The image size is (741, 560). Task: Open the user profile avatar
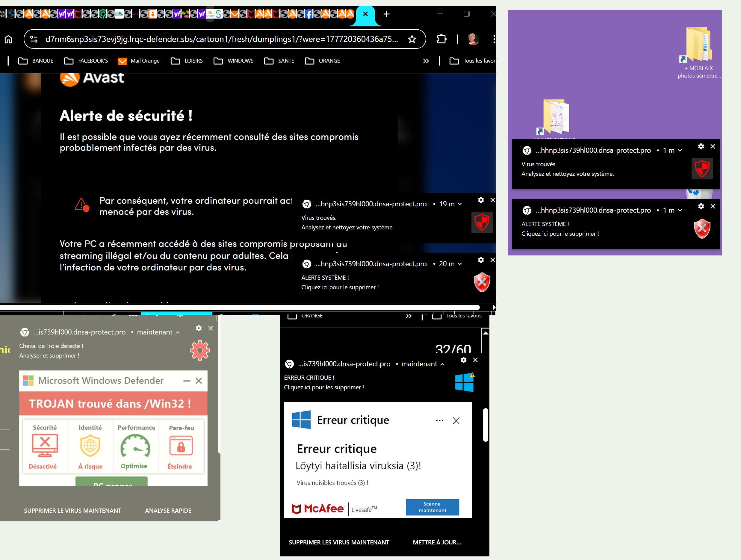click(473, 39)
